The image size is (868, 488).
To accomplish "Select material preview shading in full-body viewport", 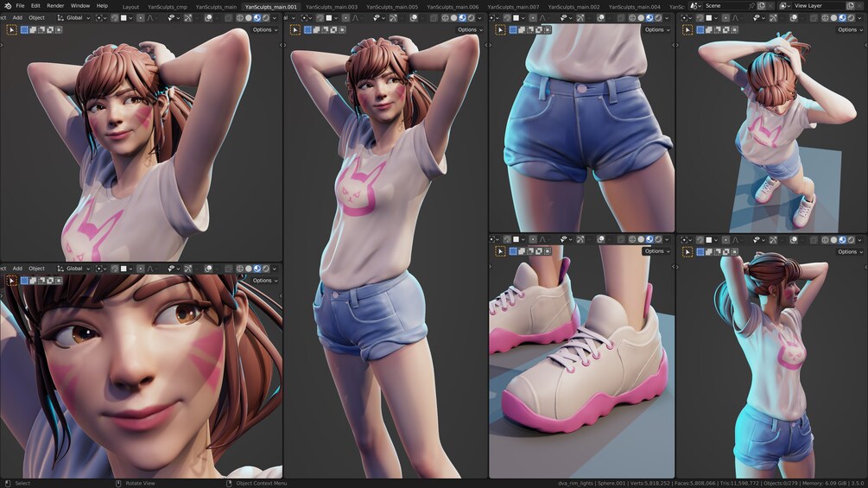I will point(462,17).
